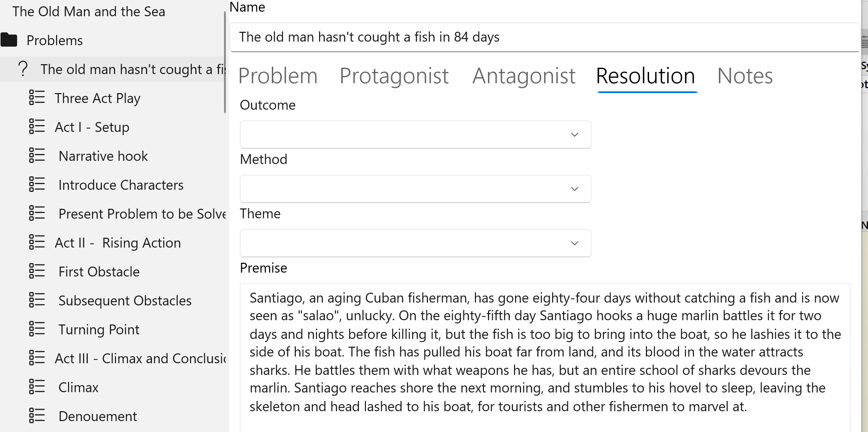Screen dimensions: 868x432
Task: Open the Theme dropdown list
Action: point(415,243)
